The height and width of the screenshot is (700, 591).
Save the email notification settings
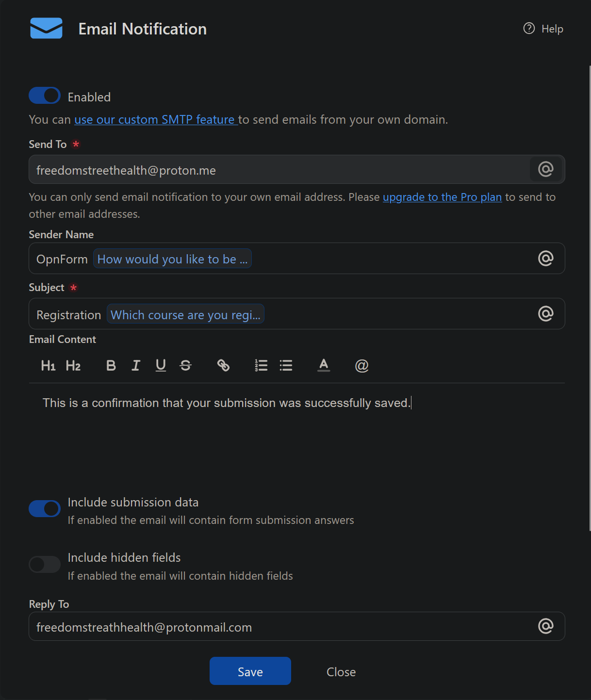click(250, 671)
